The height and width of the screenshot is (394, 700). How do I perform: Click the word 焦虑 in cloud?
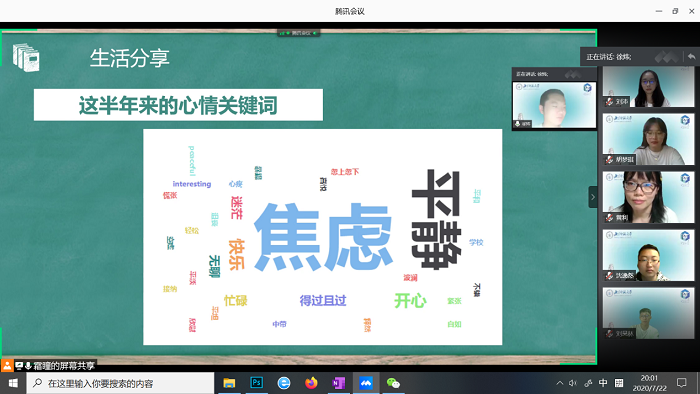click(324, 237)
